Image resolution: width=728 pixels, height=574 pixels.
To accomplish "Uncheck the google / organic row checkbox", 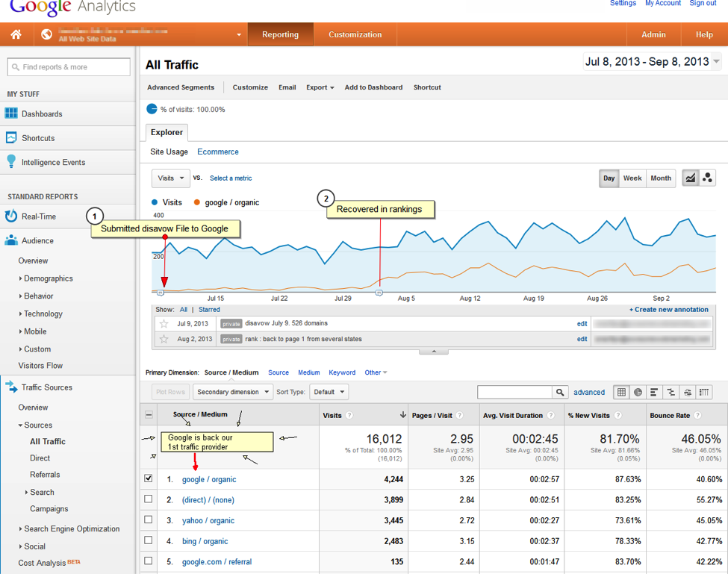I will 148,478.
